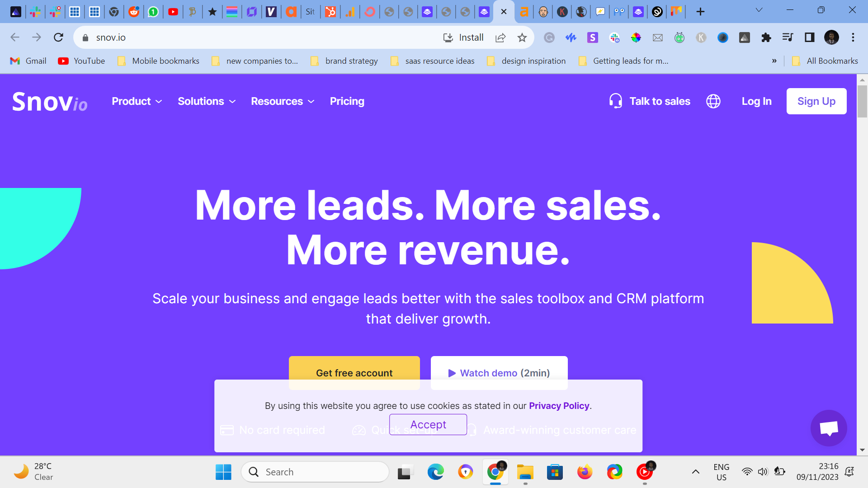
Task: Reload the page with the refresh icon
Action: [58, 38]
